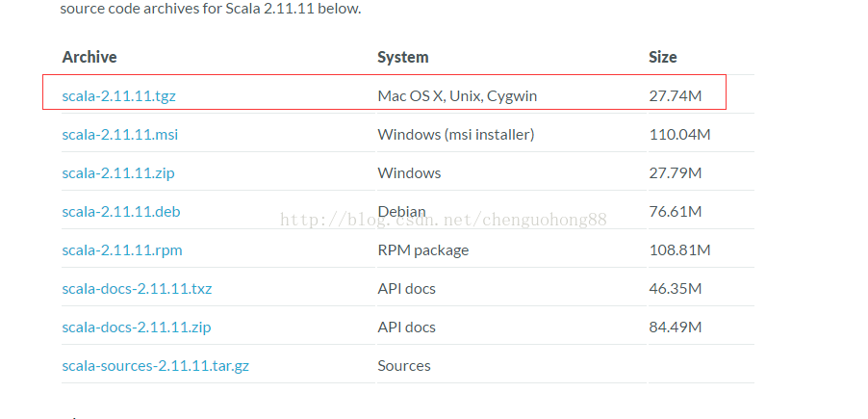Select the System column header
The width and height of the screenshot is (868, 419).
tap(403, 57)
